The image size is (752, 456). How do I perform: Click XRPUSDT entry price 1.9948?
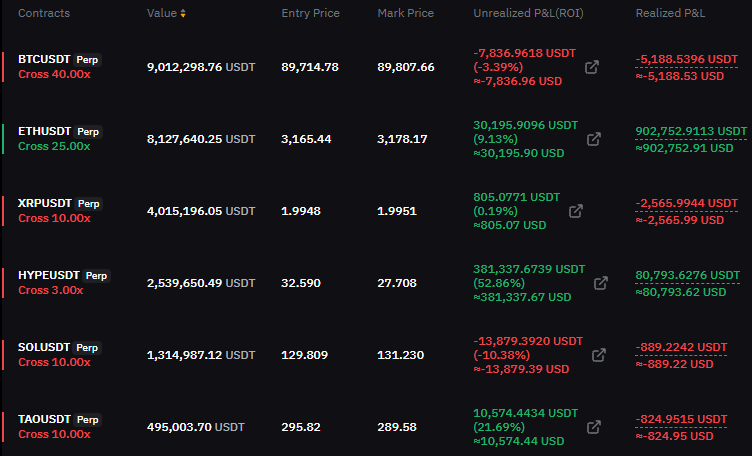tap(301, 211)
